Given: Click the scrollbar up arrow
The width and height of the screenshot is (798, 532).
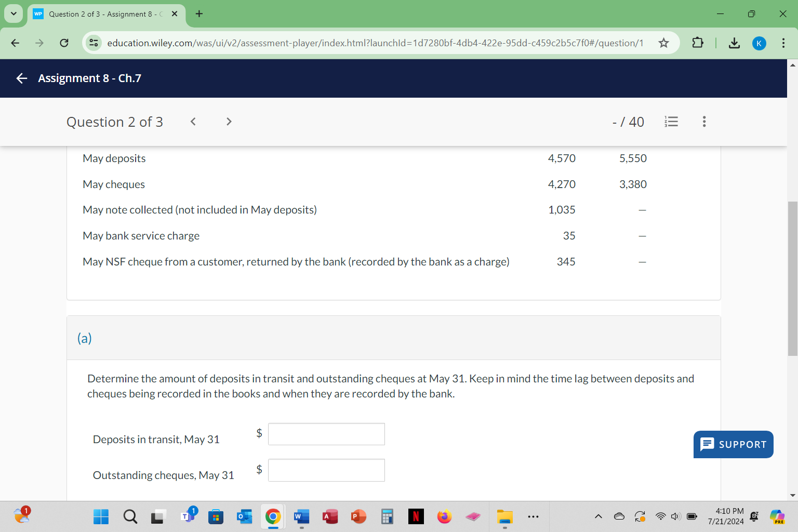Looking at the screenshot, I should click(x=793, y=65).
